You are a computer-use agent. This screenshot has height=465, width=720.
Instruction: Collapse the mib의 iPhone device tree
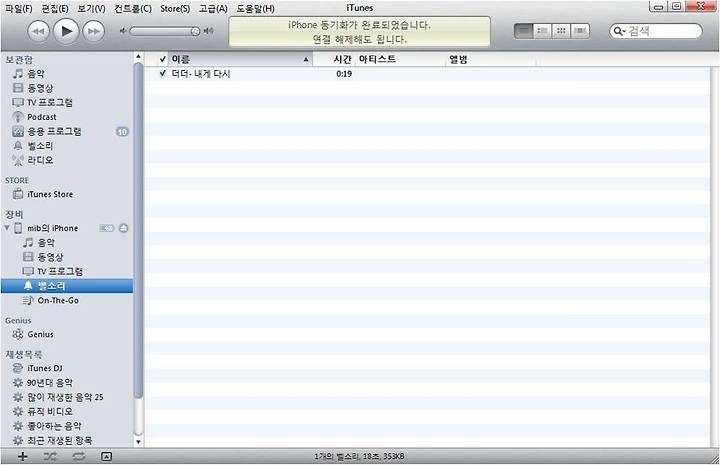pyautogui.click(x=7, y=228)
